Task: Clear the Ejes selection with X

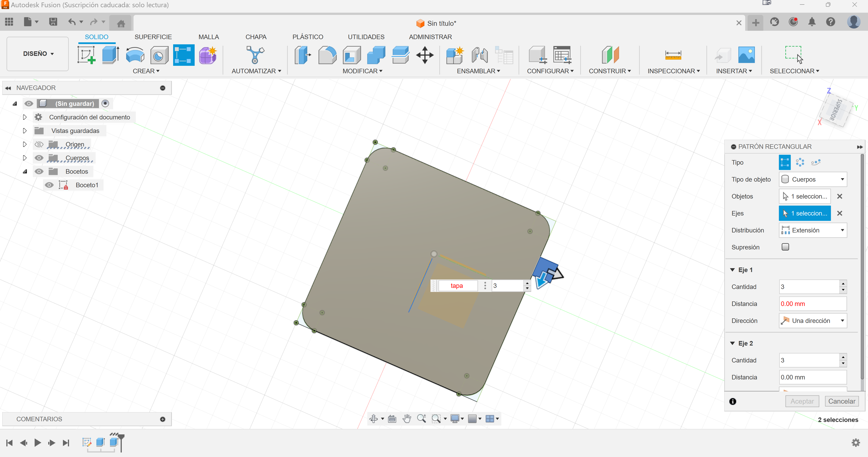Action: click(839, 213)
